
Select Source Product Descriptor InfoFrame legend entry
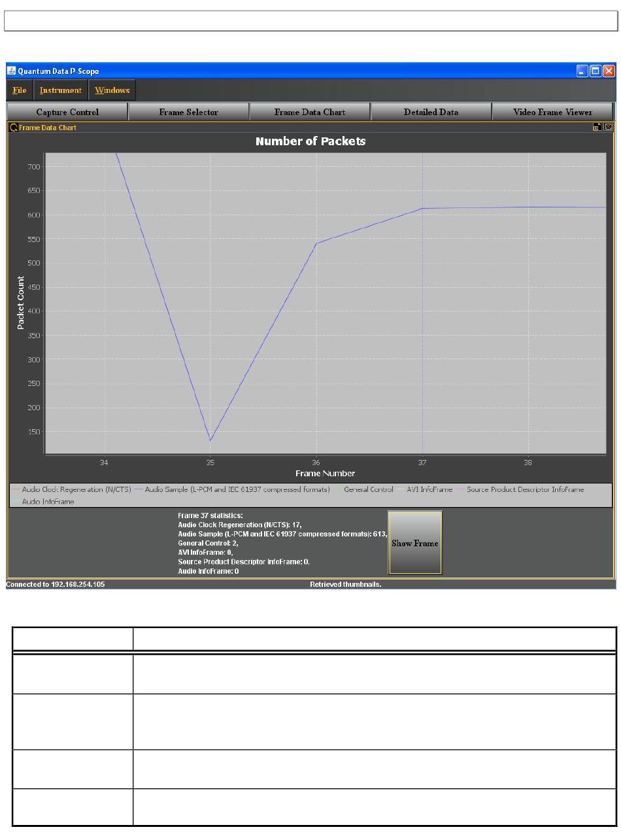click(520, 489)
